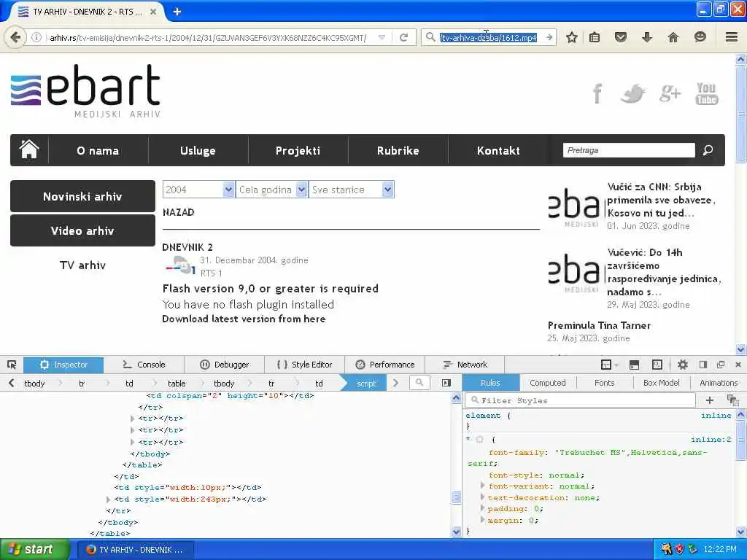
Task: Open the Style Editor tab
Action: coord(304,365)
